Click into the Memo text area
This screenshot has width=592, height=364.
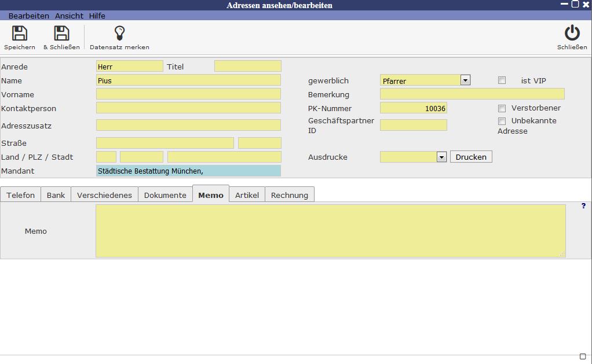coord(330,231)
